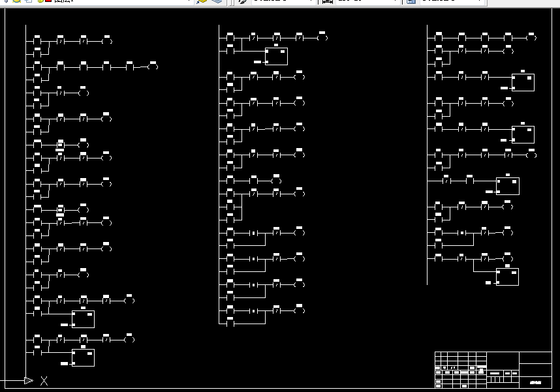Select the bottom function block in right column
560x392 pixels.
click(508, 277)
